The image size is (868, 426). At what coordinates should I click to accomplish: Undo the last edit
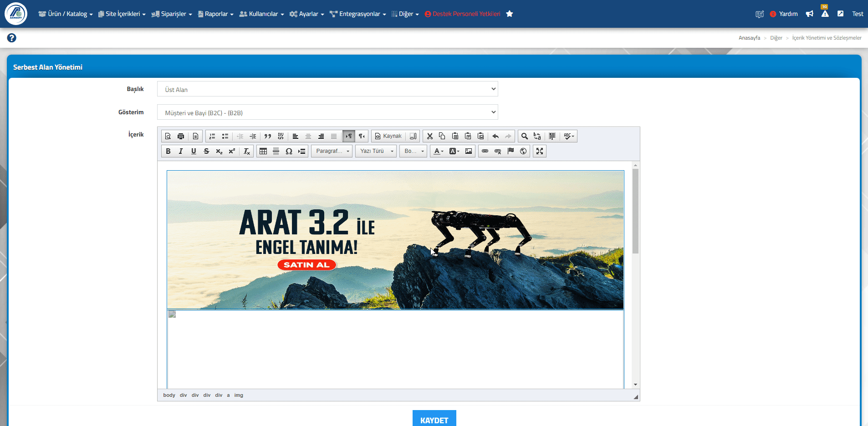pos(495,136)
